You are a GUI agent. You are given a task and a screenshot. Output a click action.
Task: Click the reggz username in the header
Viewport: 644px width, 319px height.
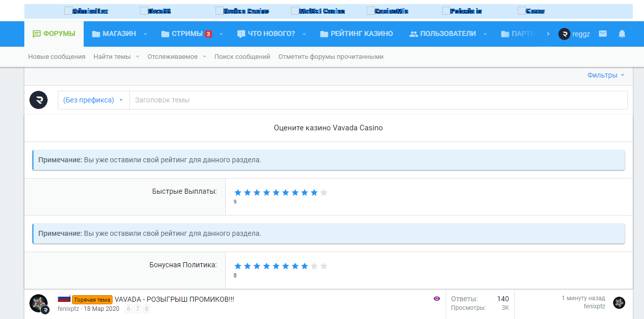click(581, 34)
